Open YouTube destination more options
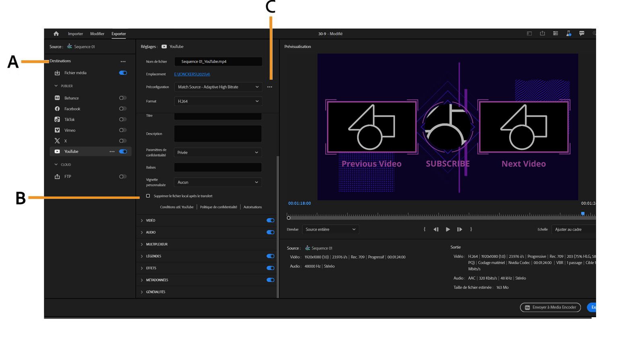Viewport: 644px width, 341px height. tap(112, 152)
